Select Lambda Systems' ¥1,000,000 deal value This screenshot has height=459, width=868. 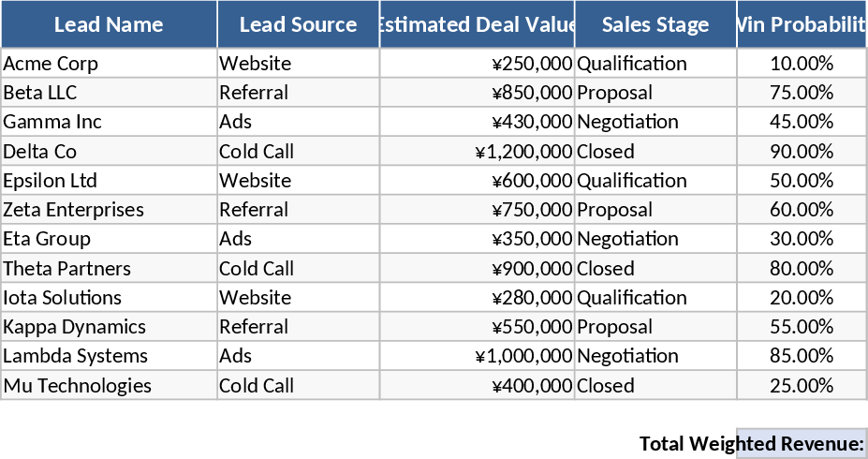click(522, 356)
